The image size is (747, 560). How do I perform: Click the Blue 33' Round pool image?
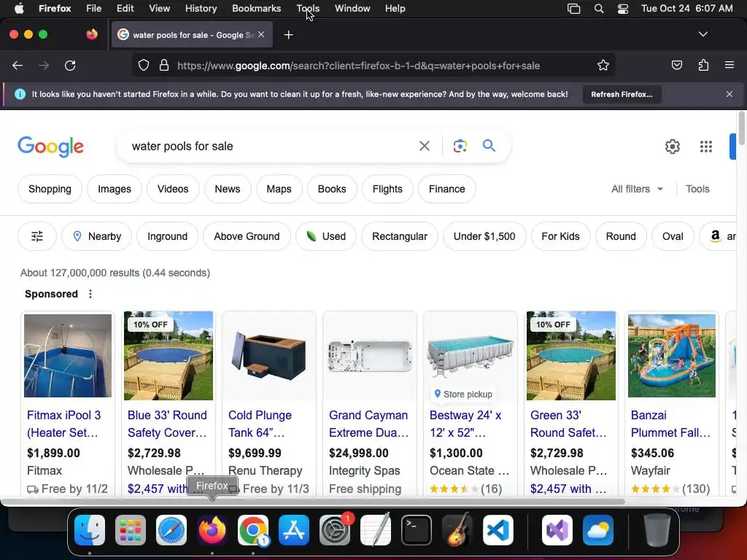point(169,355)
